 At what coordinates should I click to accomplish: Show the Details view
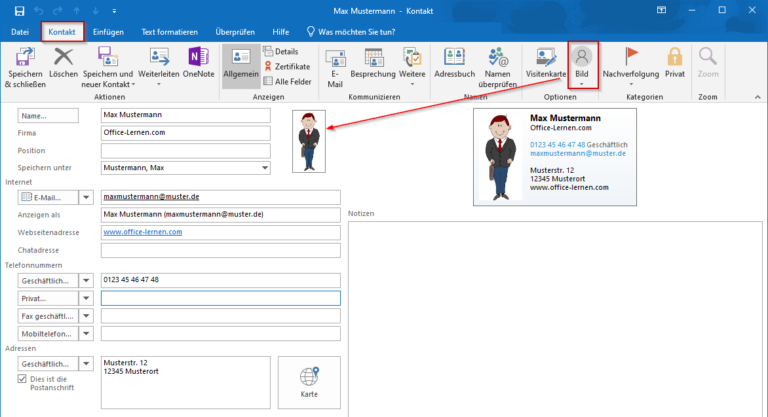pos(281,51)
